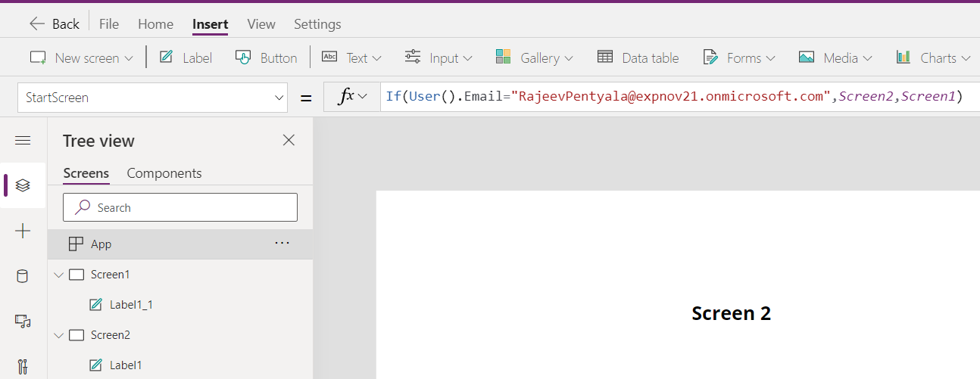
Task: Switch to the Components tab
Action: (164, 173)
